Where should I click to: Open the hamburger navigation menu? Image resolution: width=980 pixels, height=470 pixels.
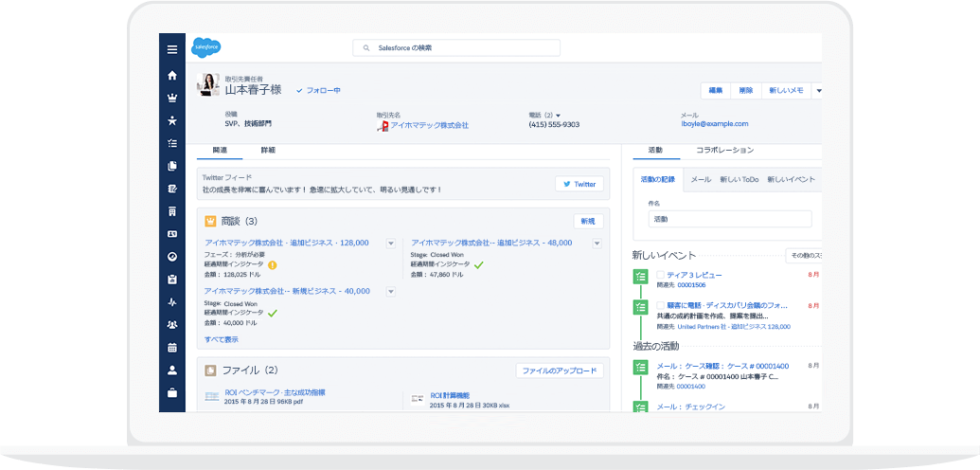click(171, 50)
